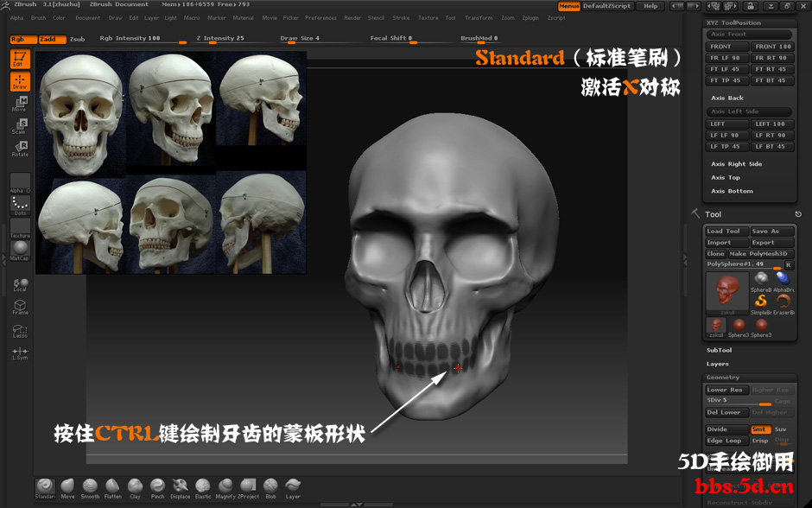Toggle L.Sym local symmetry
This screenshot has width=812, height=508.
click(x=20, y=353)
